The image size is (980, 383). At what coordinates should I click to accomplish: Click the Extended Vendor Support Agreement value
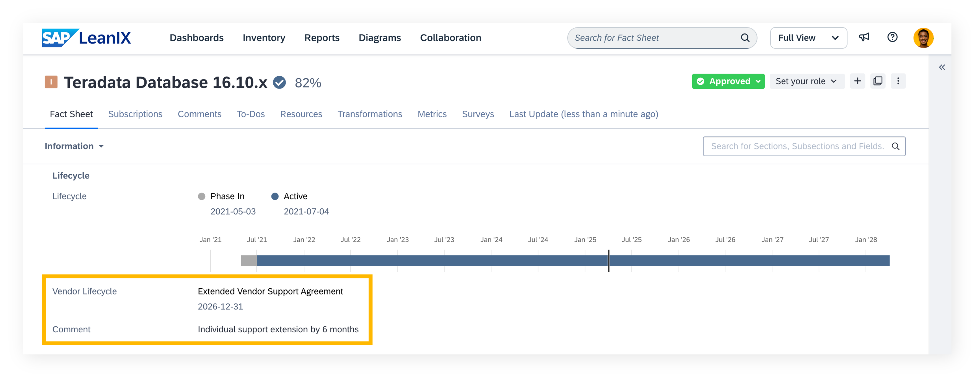pyautogui.click(x=271, y=291)
